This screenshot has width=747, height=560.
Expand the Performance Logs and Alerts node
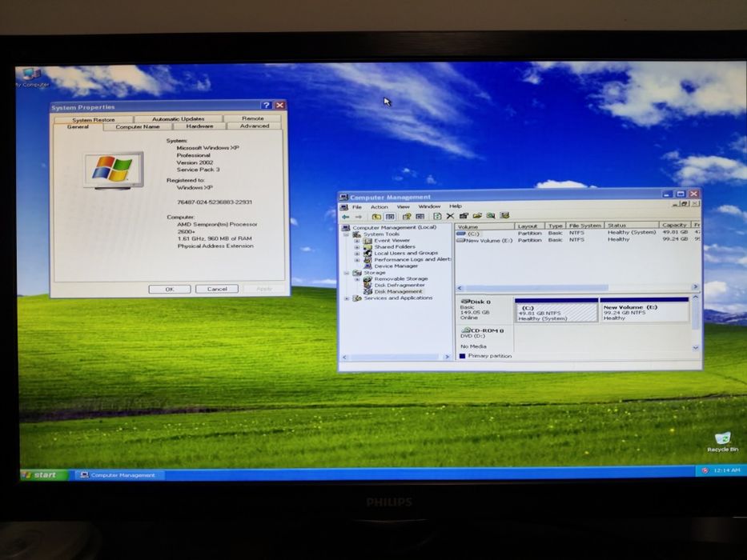pyautogui.click(x=357, y=260)
